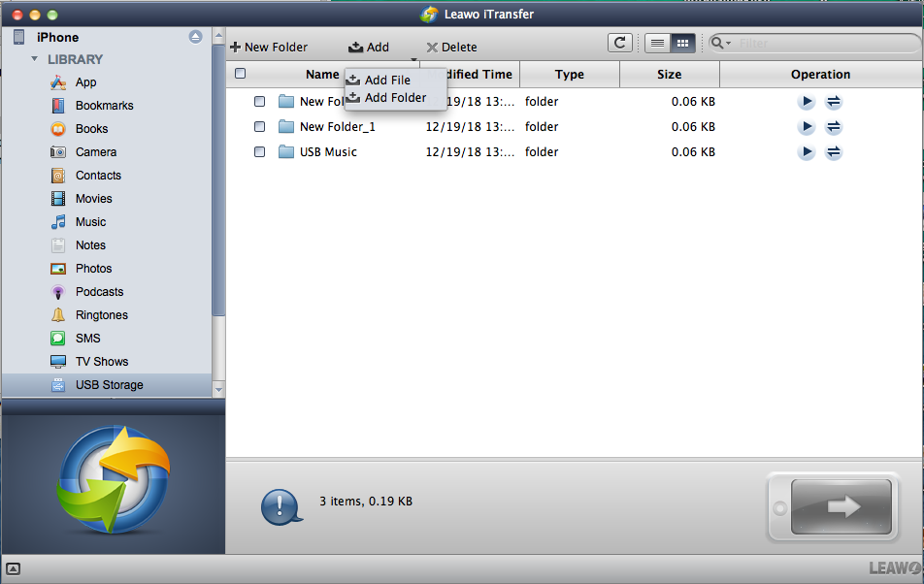Click the eject icon beside iPhone
The height and width of the screenshot is (584, 924).
pos(195,37)
